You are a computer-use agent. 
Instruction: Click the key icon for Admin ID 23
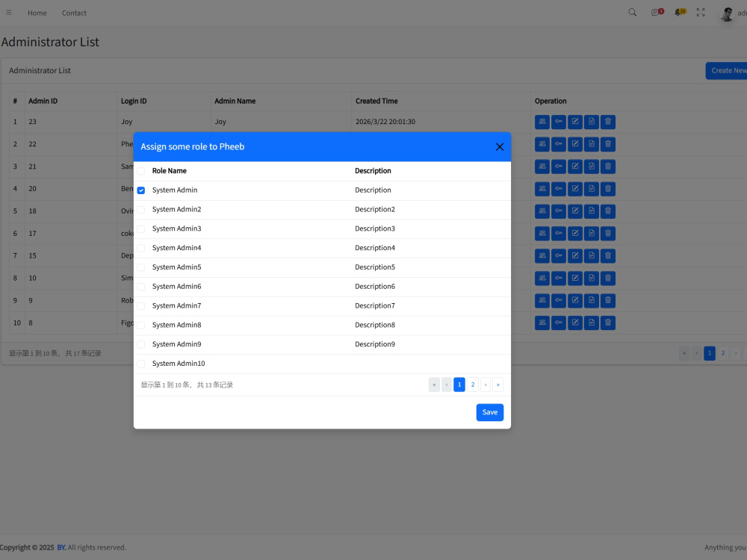(x=558, y=122)
